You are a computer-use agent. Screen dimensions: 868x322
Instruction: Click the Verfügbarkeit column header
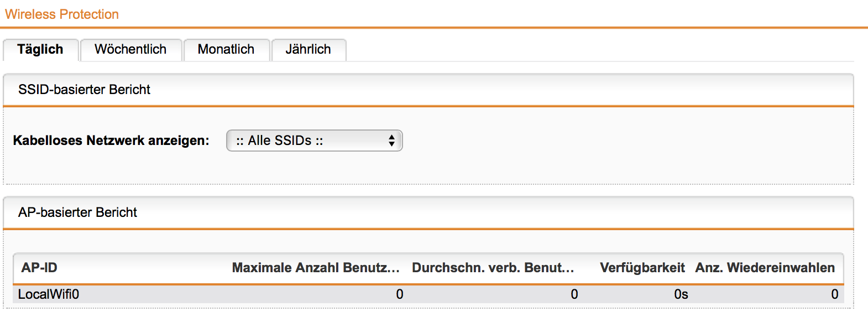pyautogui.click(x=642, y=268)
